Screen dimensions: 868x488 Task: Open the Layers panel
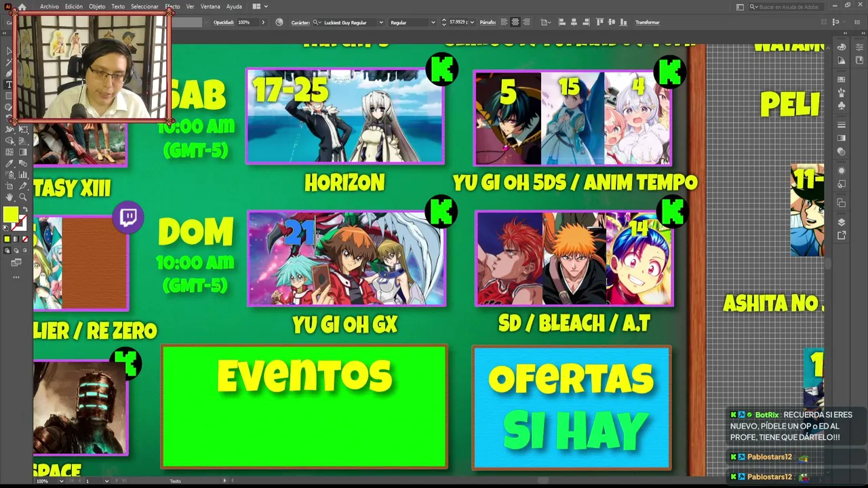[842, 222]
